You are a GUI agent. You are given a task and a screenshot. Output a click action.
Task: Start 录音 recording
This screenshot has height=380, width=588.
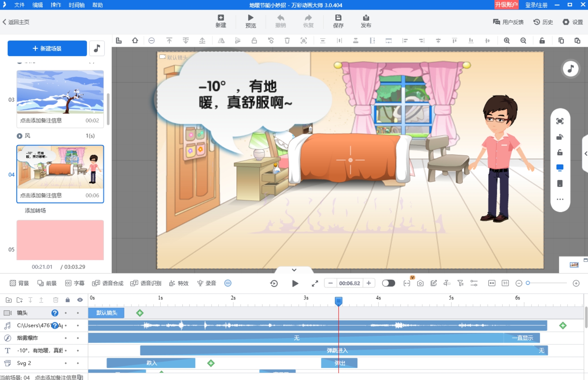coord(207,283)
